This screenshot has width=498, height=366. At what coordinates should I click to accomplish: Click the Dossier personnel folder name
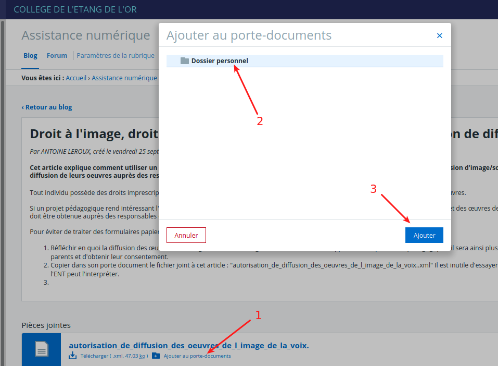(x=220, y=61)
